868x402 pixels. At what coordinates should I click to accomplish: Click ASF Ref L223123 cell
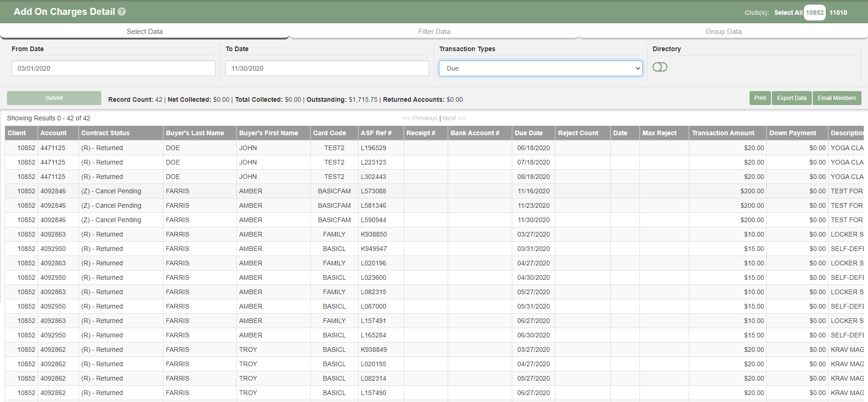381,162
